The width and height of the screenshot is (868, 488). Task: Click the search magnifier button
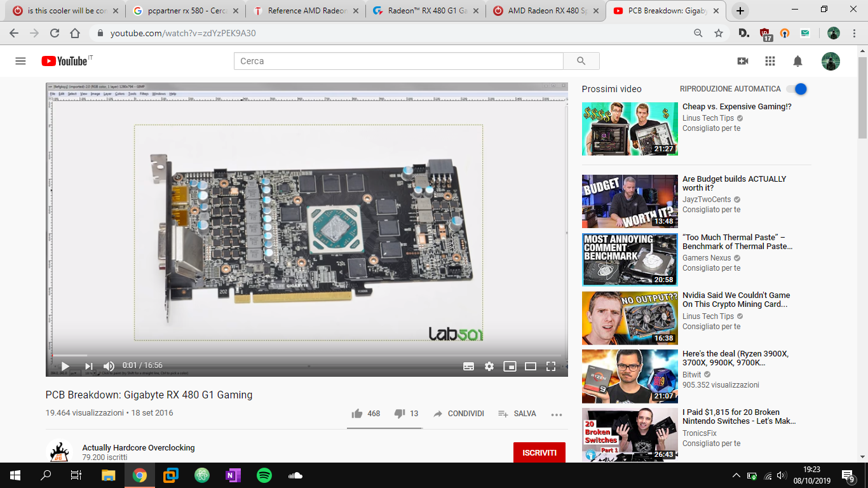(581, 61)
